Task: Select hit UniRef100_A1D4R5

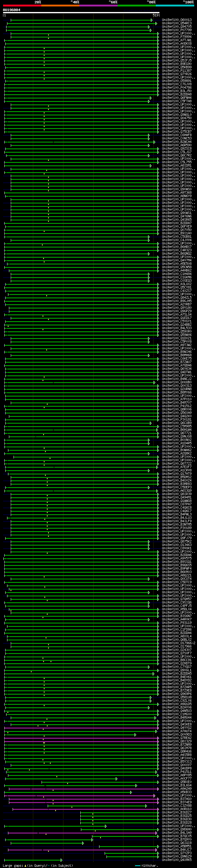Action: coord(177,443)
